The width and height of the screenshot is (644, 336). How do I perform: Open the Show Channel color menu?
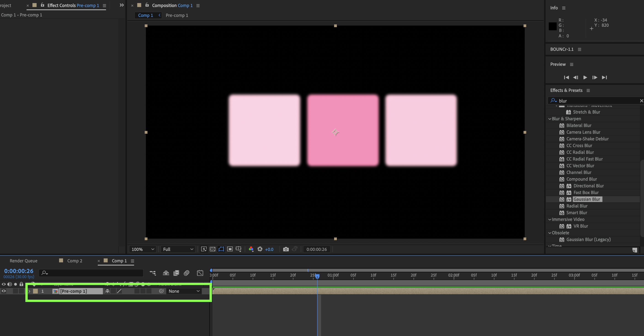pos(251,249)
